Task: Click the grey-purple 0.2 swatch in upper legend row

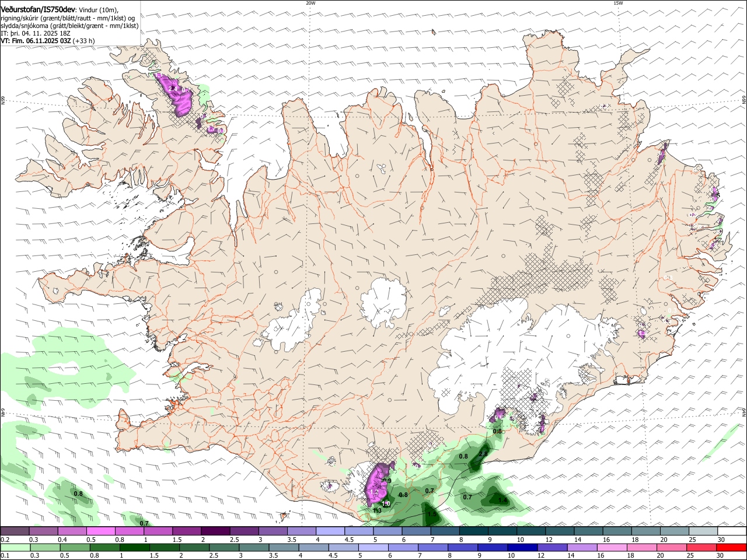Action: tap(15, 531)
